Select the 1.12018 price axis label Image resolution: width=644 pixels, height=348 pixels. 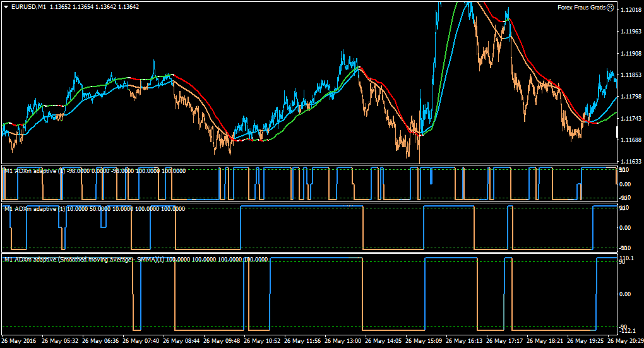point(630,10)
